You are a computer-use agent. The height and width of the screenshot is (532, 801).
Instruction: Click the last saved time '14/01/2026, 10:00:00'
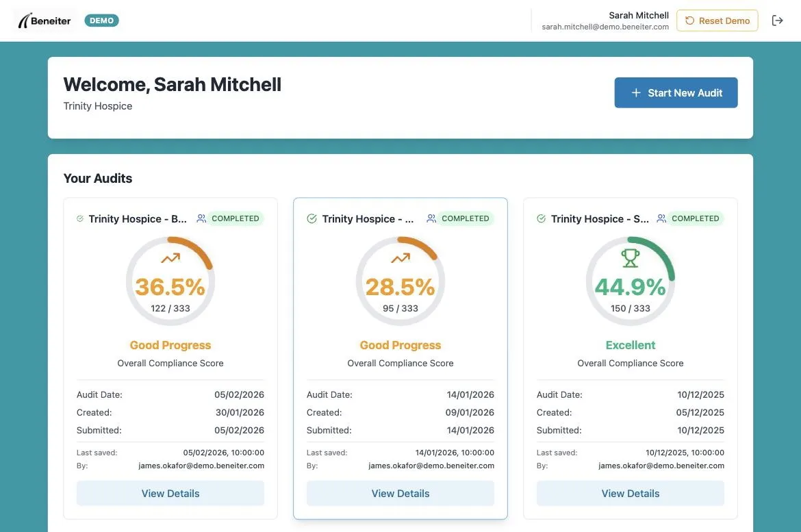455,453
